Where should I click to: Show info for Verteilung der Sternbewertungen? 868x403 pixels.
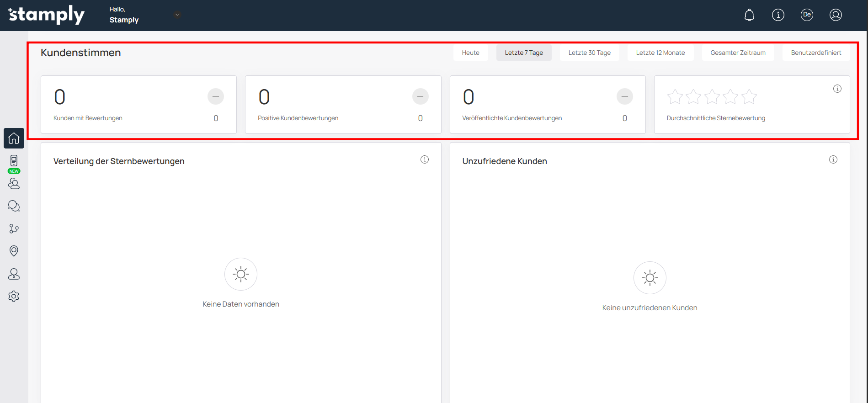[425, 159]
